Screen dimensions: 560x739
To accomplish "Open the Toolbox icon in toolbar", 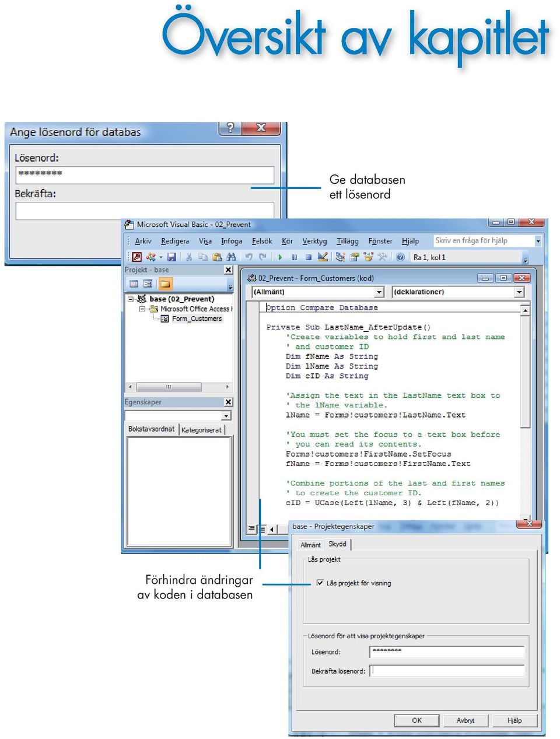I will 383,257.
